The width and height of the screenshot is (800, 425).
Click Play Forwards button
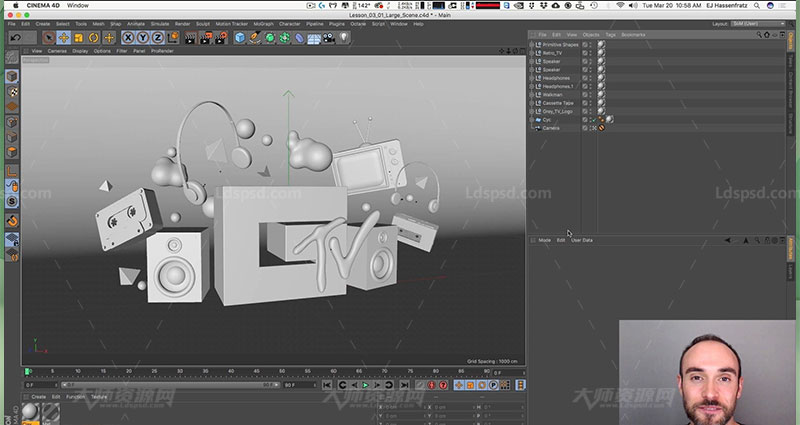[x=365, y=385]
